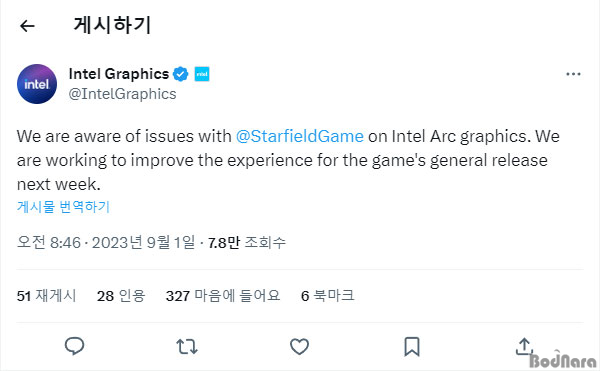Click the Intel Graphics display name
The height and width of the screenshot is (371, 600).
[x=119, y=74]
